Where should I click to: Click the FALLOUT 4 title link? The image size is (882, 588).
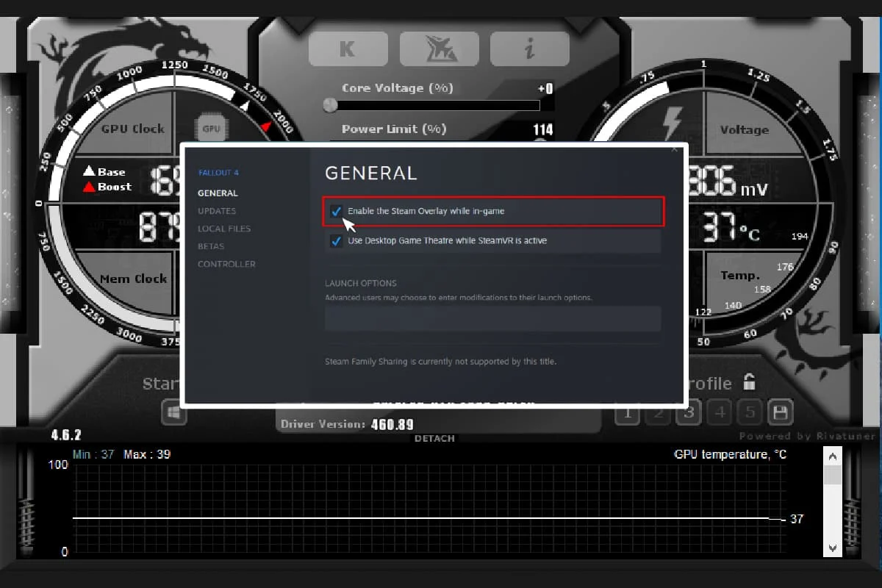tap(218, 173)
